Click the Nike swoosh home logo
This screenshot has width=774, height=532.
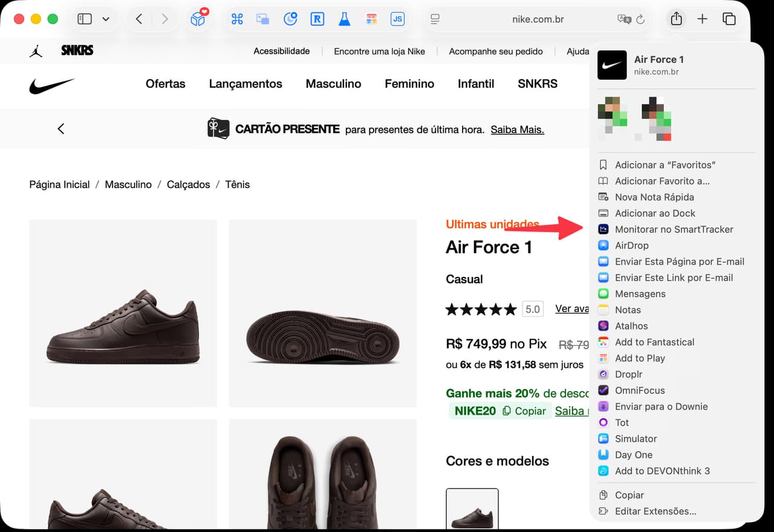tap(52, 85)
